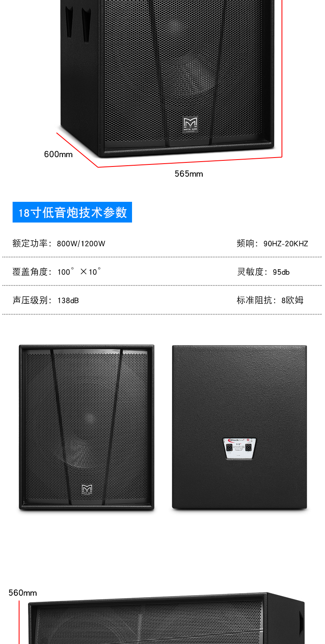Select the 额定功率 800W/1200W spec text
The height and width of the screenshot is (644, 325).
coord(59,244)
